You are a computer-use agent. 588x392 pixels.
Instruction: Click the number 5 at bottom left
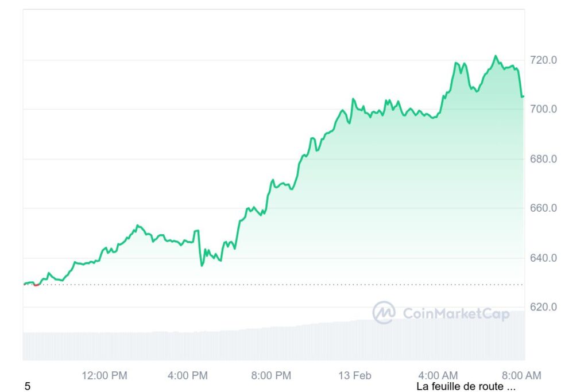[x=28, y=386]
